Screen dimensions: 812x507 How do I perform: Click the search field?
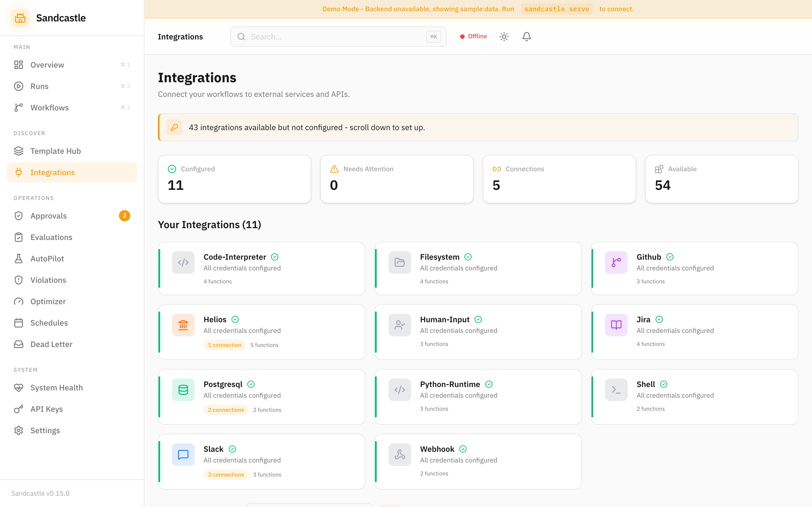pyautogui.click(x=337, y=37)
